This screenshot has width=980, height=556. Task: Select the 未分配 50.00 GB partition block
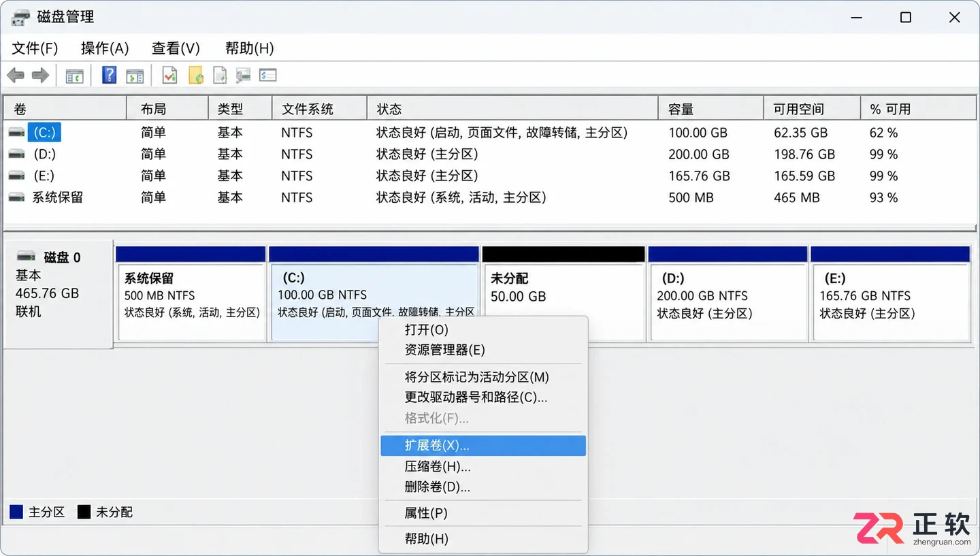(563, 293)
